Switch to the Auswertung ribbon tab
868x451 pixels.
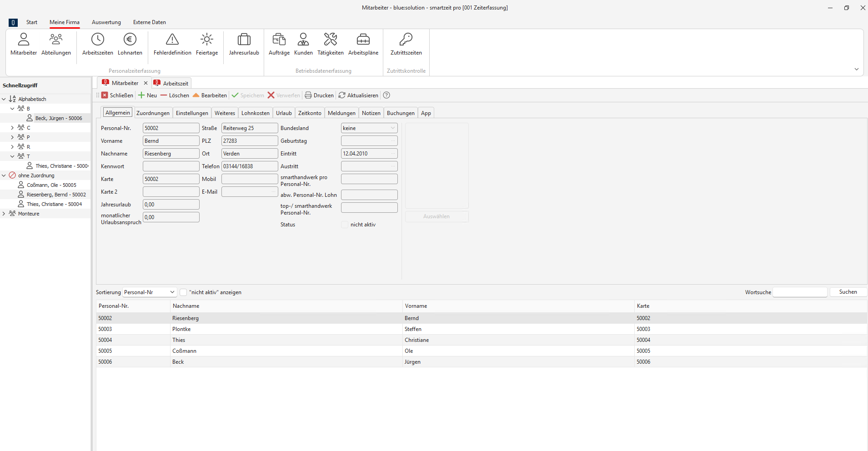[x=106, y=22]
